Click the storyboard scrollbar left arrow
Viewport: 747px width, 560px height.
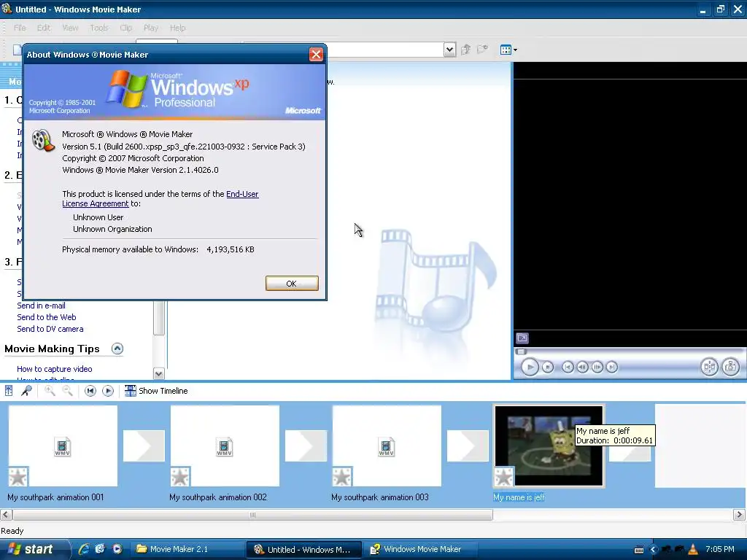click(x=6, y=515)
